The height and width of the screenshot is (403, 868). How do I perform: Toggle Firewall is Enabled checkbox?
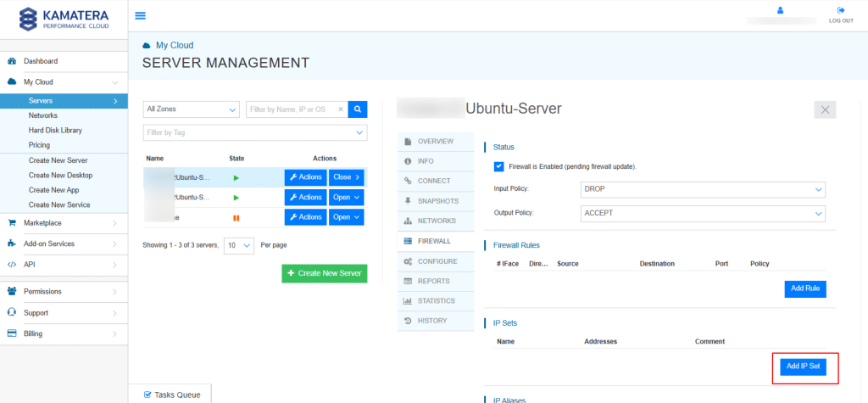pyautogui.click(x=499, y=166)
